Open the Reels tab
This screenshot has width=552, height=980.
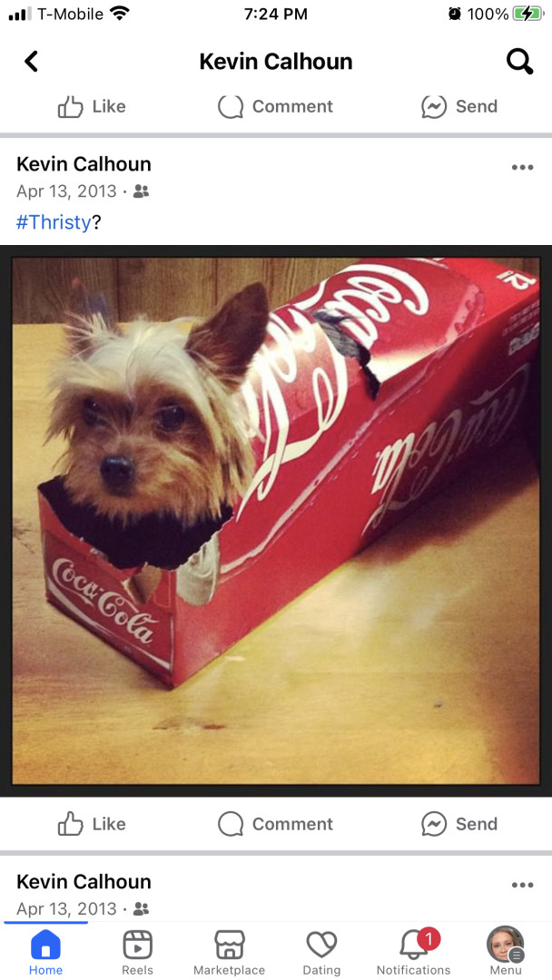point(137,953)
